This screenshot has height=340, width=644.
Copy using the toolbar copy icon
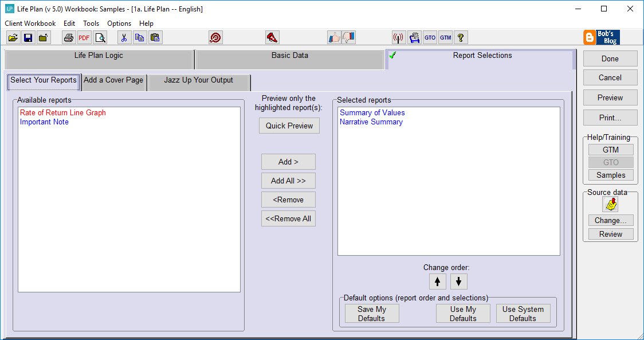[x=139, y=37]
